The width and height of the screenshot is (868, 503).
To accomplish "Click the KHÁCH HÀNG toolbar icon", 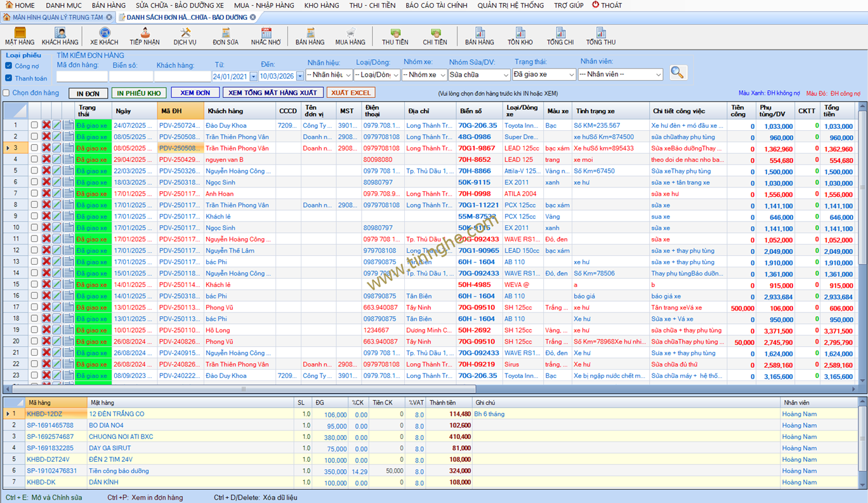I will click(x=60, y=36).
